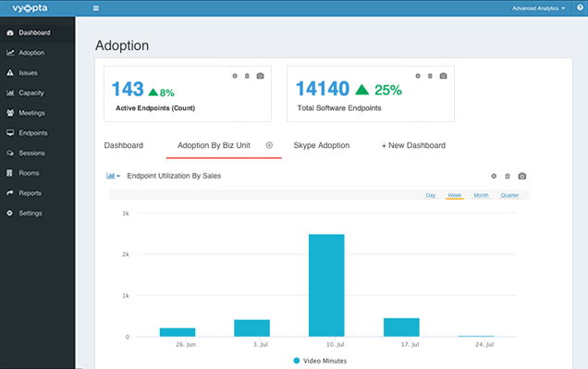The width and height of the screenshot is (588, 369).
Task: Toggle the hamburger sidebar menu icon
Action: click(96, 8)
